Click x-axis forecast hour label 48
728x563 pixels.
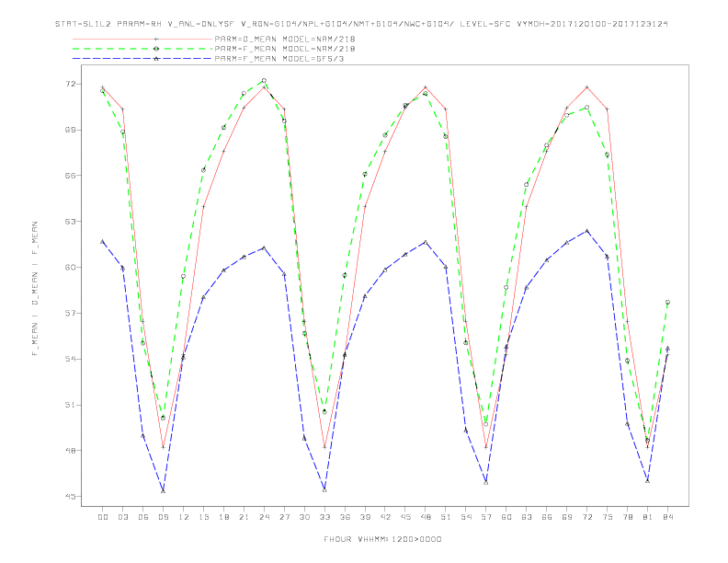tap(426, 517)
